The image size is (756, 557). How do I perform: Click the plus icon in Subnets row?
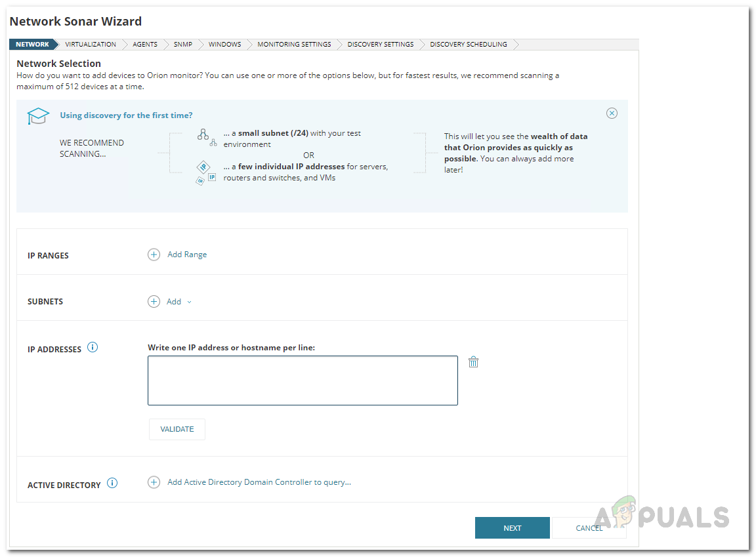pyautogui.click(x=154, y=302)
